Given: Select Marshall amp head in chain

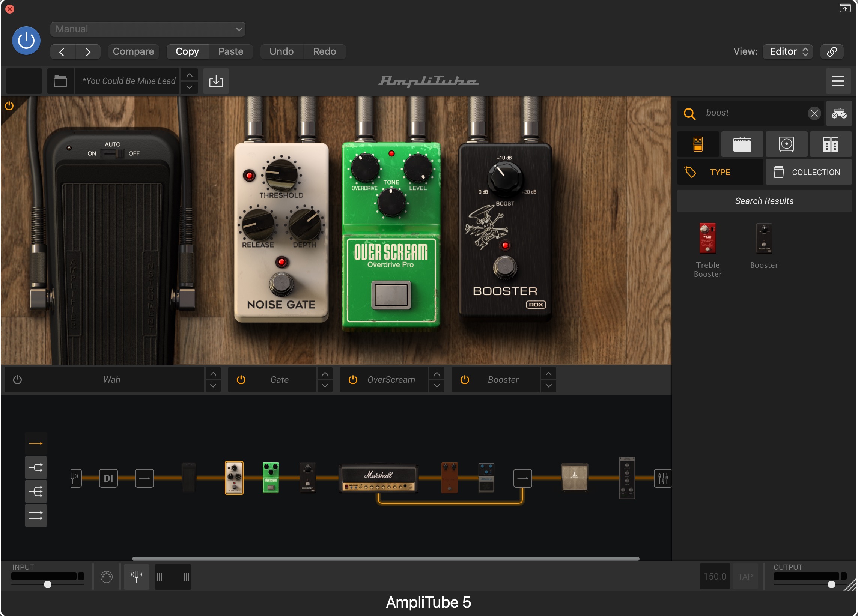Looking at the screenshot, I should pos(379,479).
